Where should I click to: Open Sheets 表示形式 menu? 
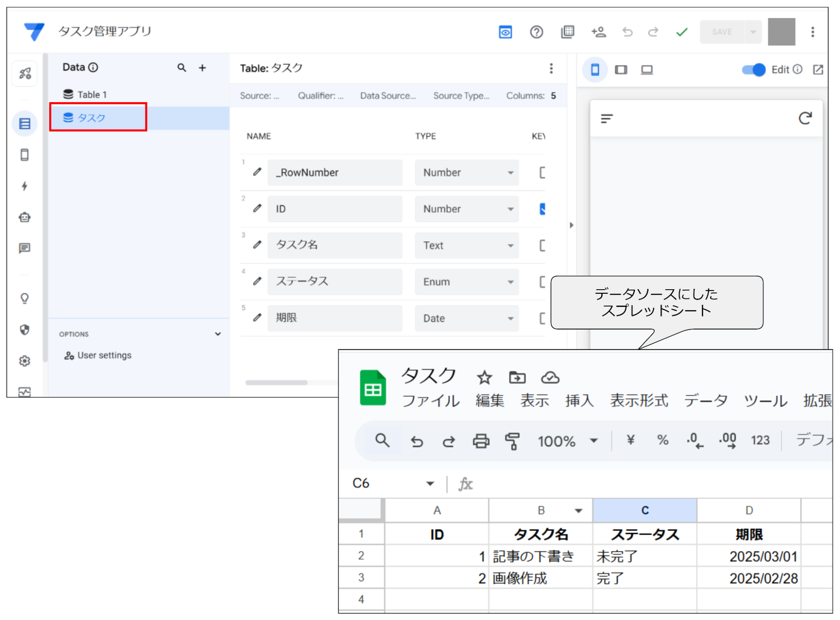(x=639, y=401)
